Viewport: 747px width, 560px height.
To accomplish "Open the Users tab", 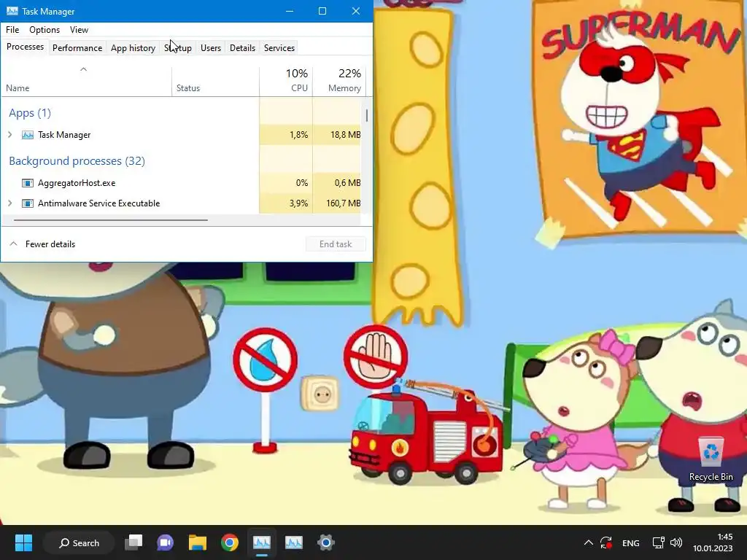I will point(211,47).
